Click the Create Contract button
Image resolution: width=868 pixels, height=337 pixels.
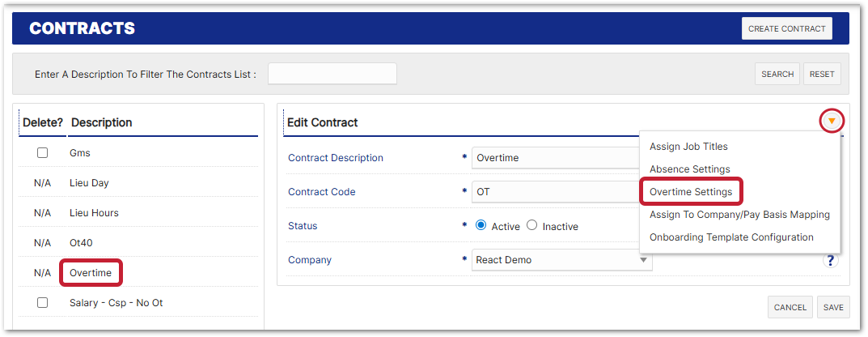coord(786,28)
